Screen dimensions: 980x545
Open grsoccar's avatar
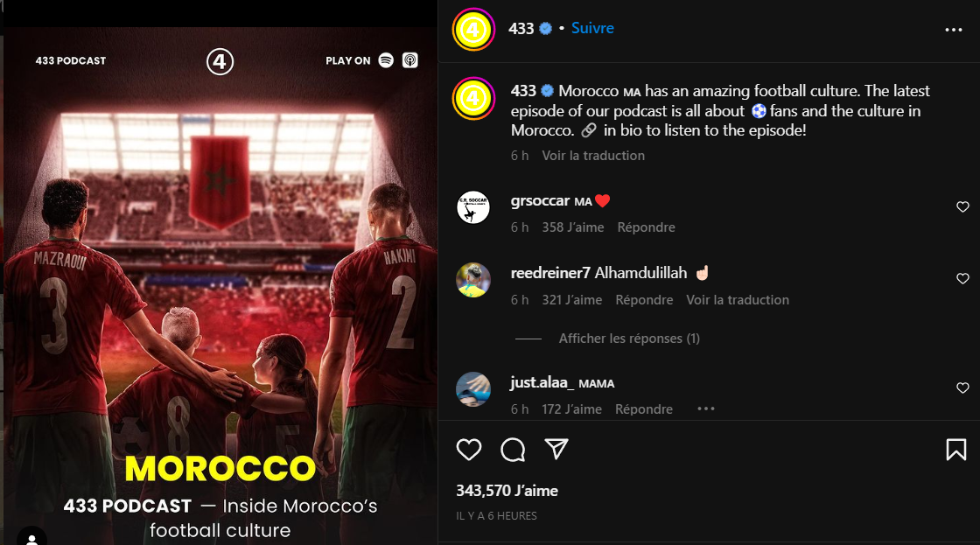(473, 206)
